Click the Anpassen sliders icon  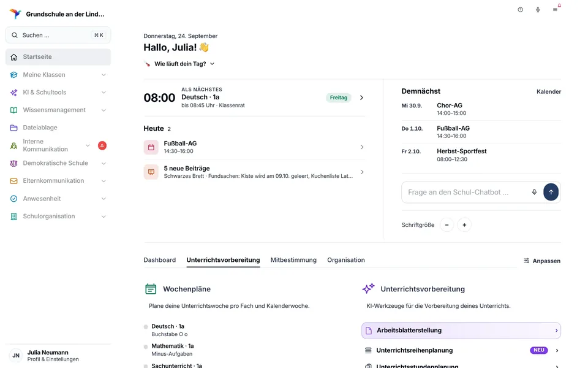527,261
